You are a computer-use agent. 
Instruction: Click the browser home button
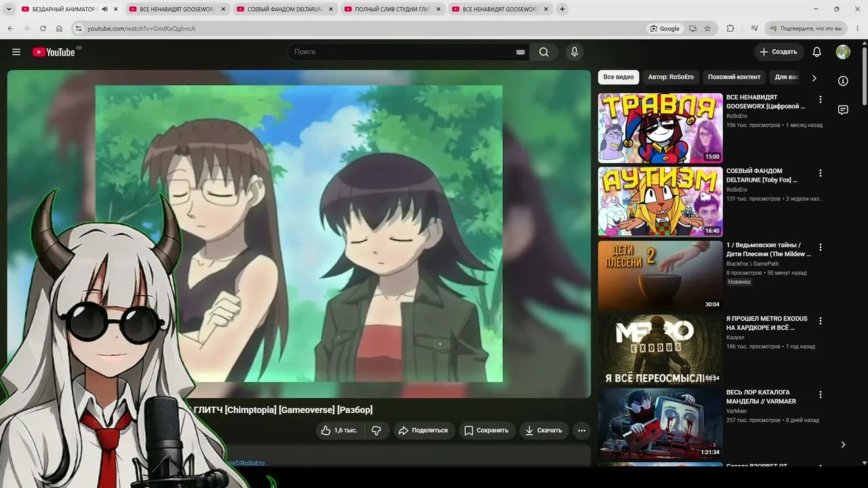click(x=59, y=28)
